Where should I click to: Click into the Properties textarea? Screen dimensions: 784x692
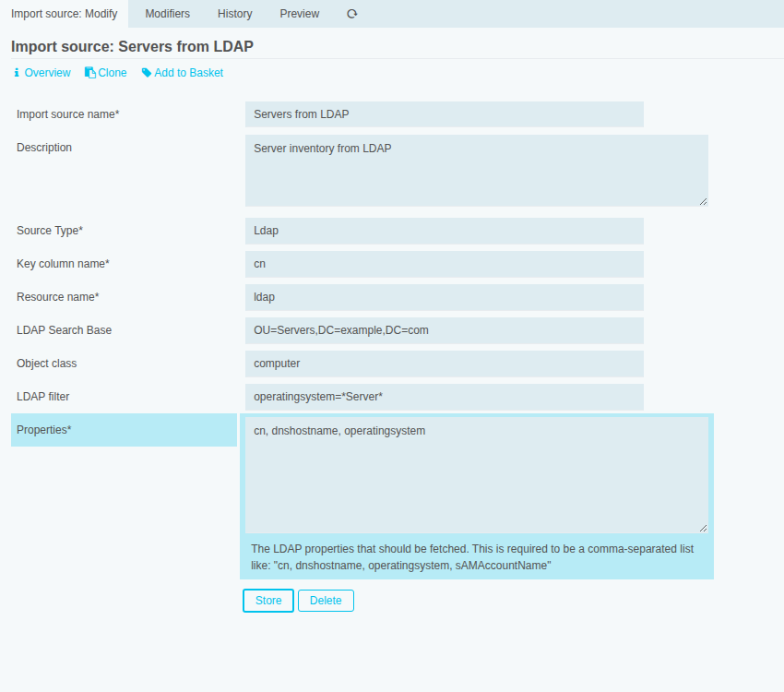477,475
